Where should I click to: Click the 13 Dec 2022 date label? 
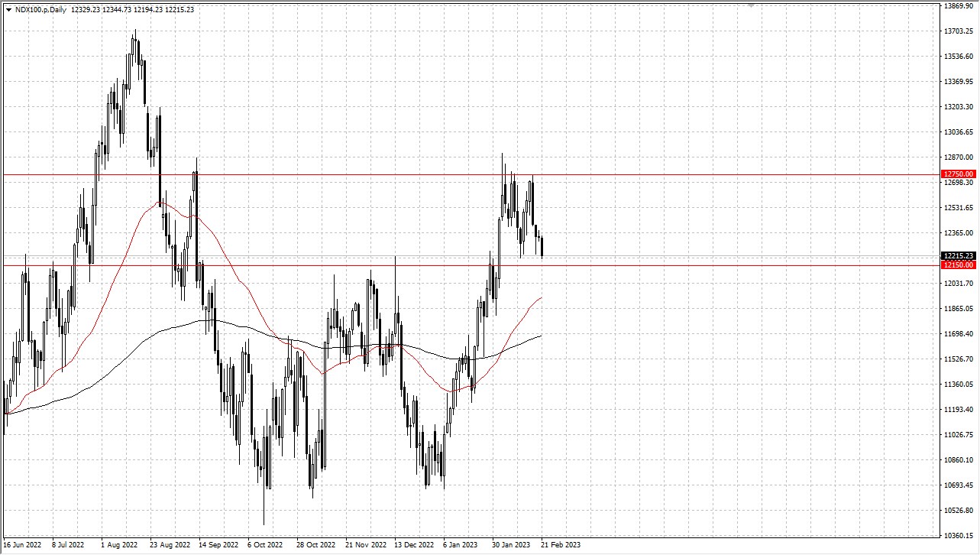point(412,545)
